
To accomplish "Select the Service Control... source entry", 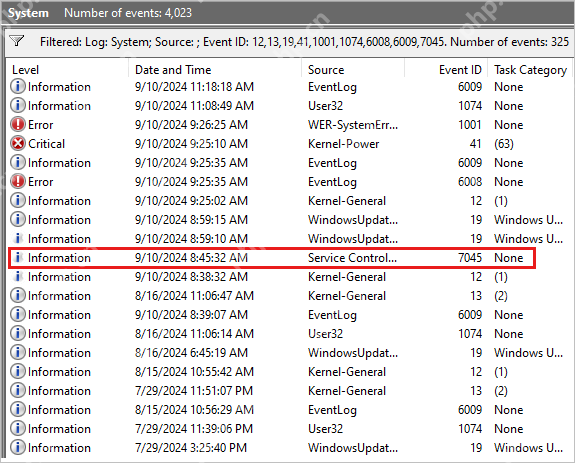I will pyautogui.click(x=352, y=258).
